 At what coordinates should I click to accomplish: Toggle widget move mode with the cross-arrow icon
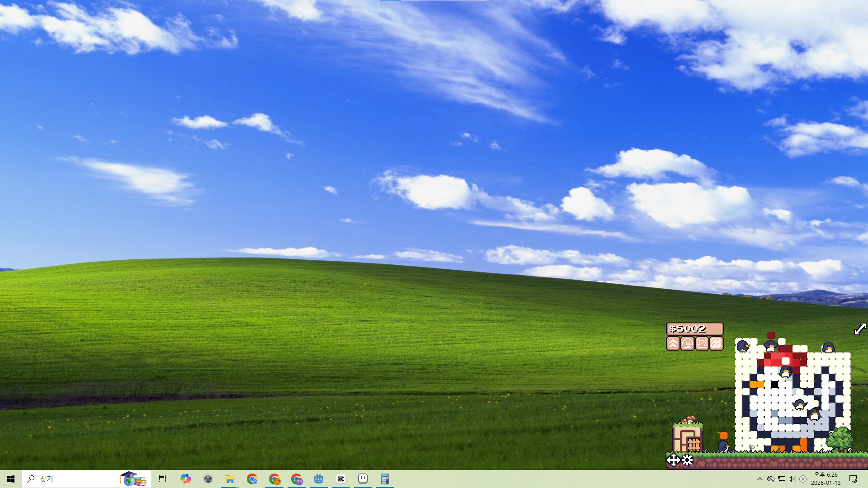[x=674, y=460]
